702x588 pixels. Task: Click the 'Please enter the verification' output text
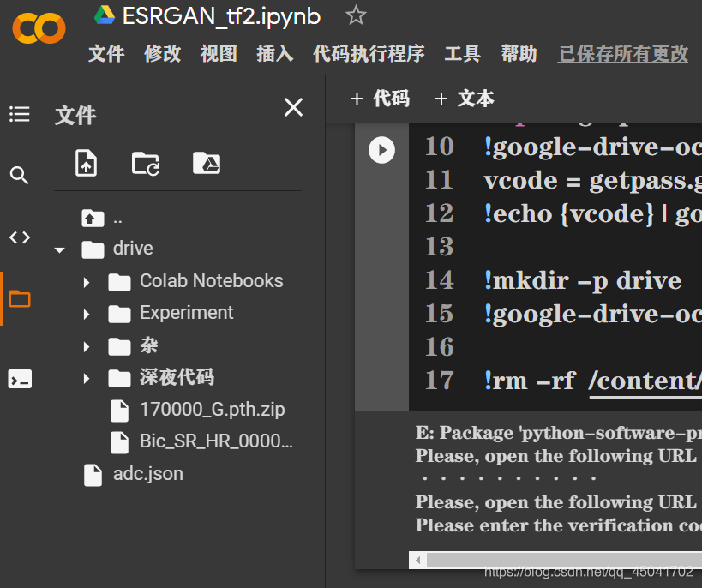point(558,525)
